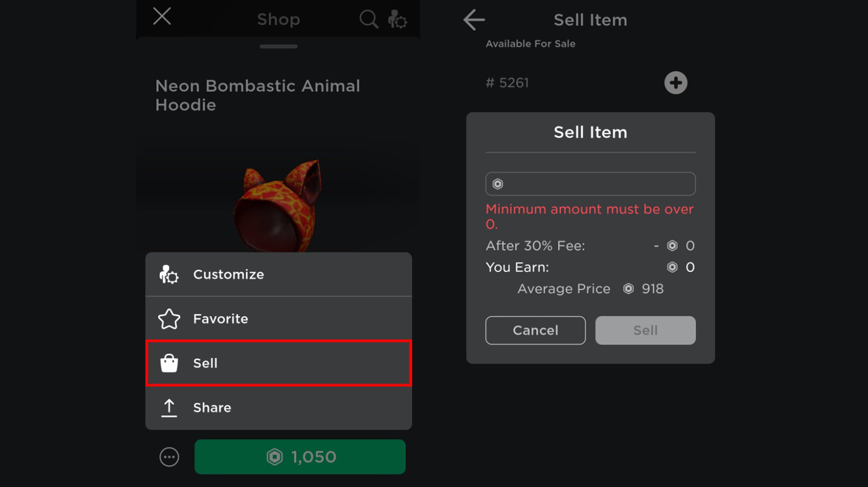Confirm with the grey Sell button
Image resolution: width=868 pixels, height=487 pixels.
click(645, 330)
